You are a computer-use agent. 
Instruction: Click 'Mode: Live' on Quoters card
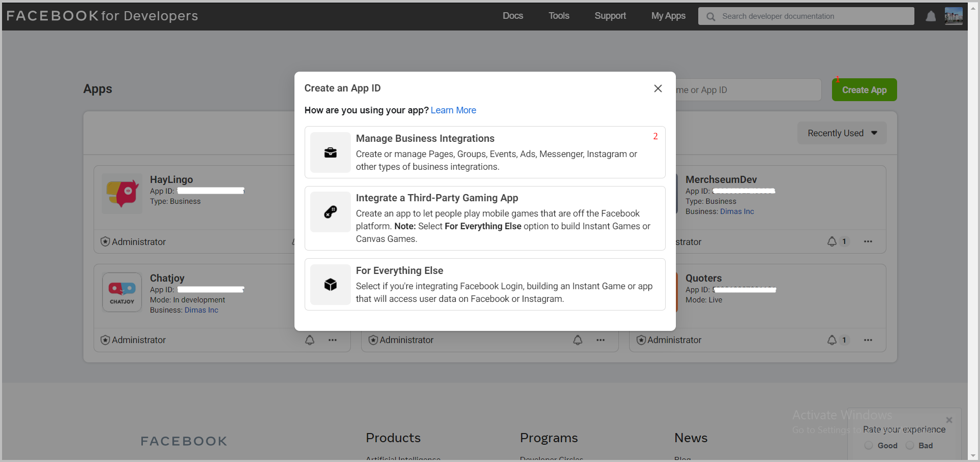click(x=704, y=300)
